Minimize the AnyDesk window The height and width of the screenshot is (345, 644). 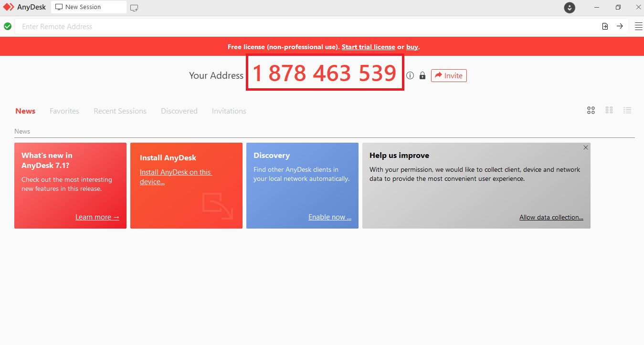(597, 7)
